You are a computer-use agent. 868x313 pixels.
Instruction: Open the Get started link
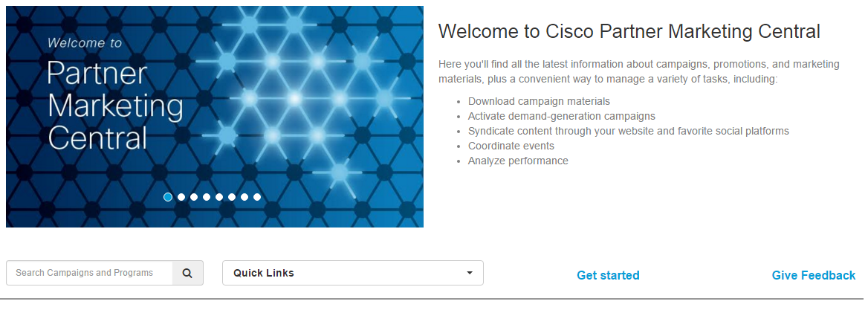(608, 275)
